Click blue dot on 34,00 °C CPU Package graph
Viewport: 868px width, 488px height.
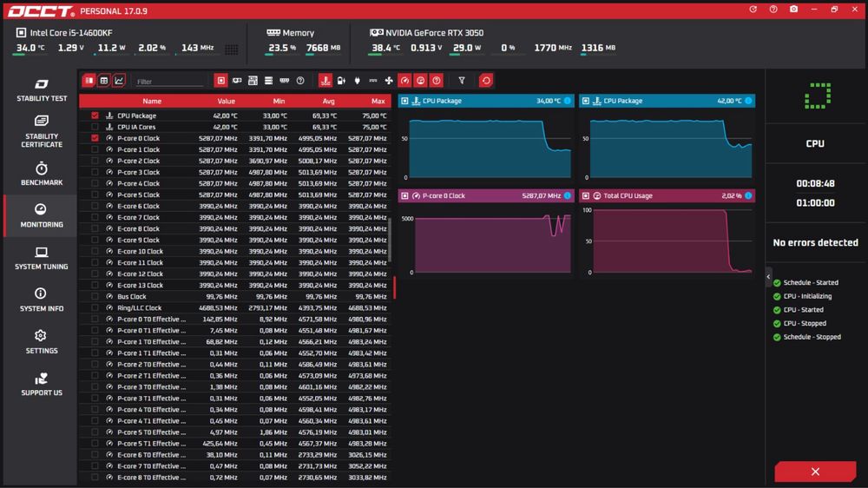568,101
